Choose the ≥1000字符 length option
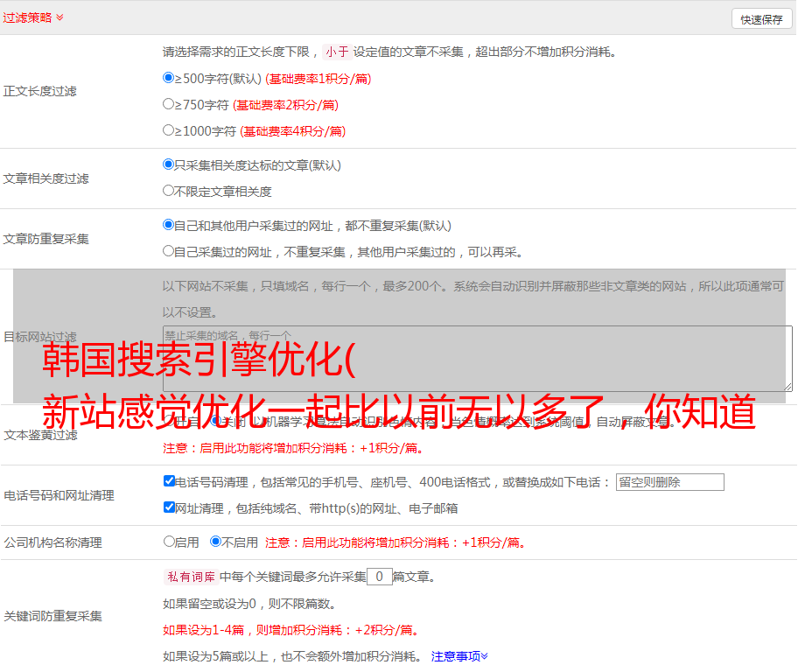The image size is (798, 672). pyautogui.click(x=168, y=130)
